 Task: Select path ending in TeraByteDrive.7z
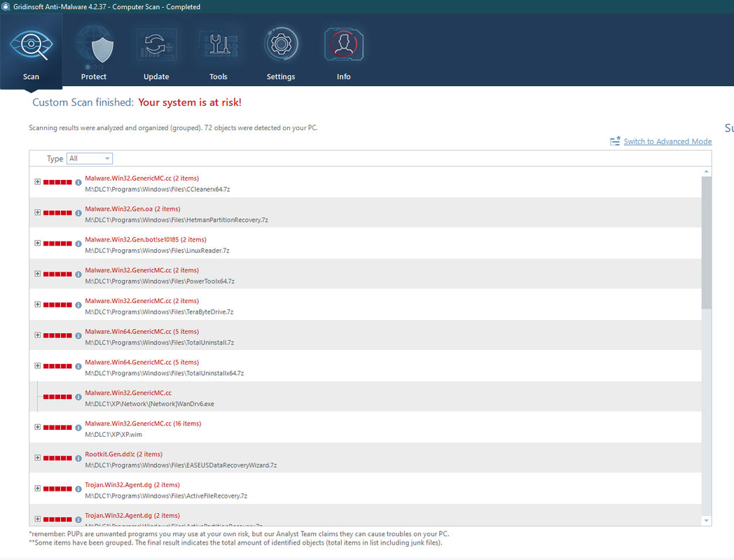tap(159, 312)
